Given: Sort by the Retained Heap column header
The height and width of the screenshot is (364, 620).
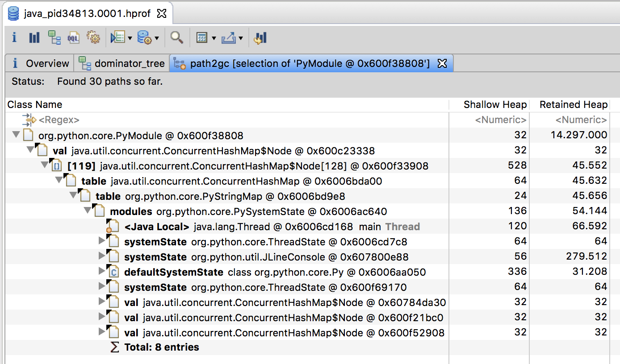Looking at the screenshot, I should [x=573, y=105].
